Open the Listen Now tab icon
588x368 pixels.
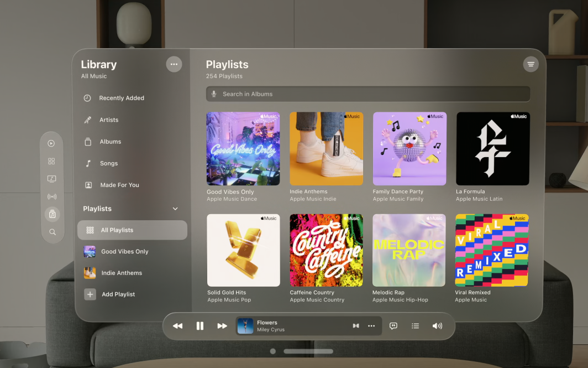tap(51, 143)
